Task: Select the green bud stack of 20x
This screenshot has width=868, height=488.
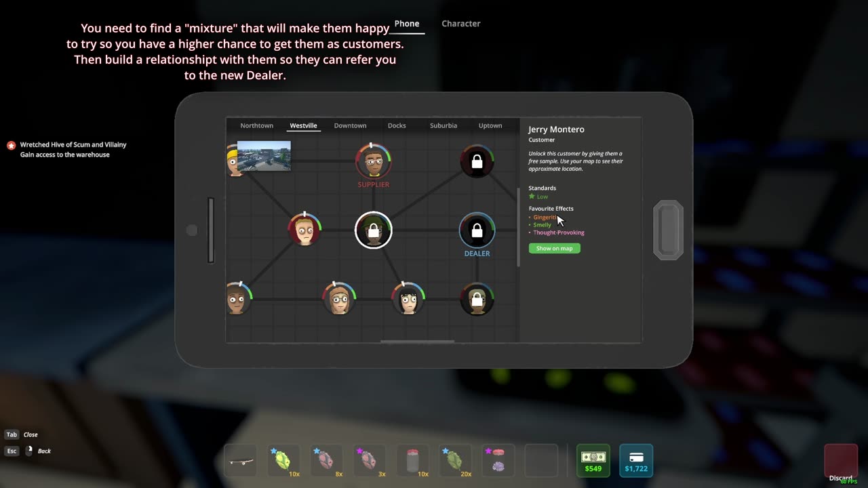Action: click(455, 461)
